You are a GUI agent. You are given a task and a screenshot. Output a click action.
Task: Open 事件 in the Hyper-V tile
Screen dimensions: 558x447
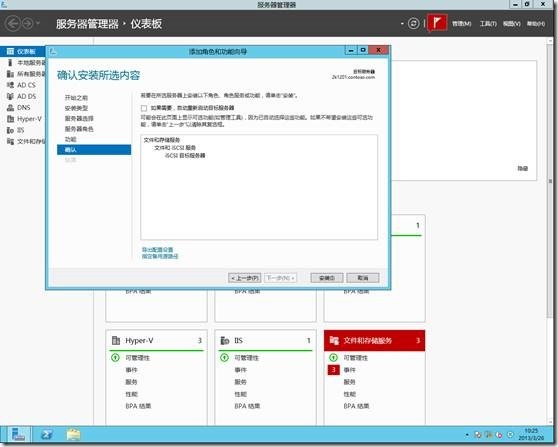tap(131, 370)
